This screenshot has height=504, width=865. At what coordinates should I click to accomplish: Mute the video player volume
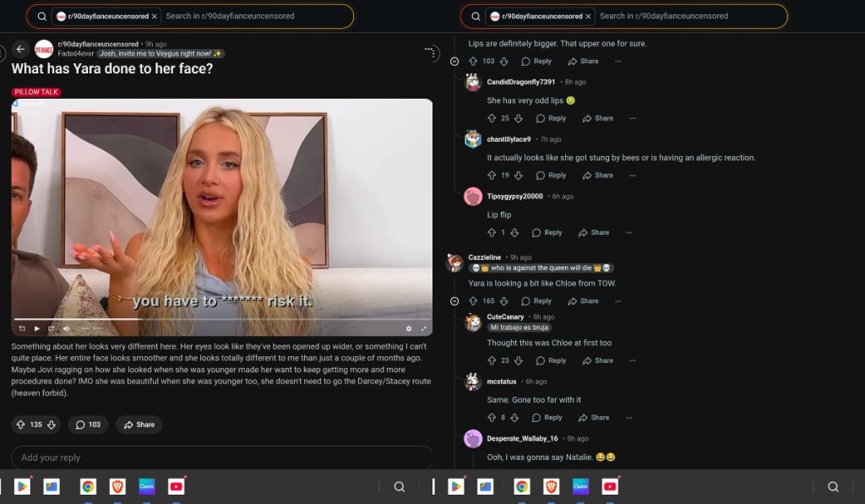(66, 328)
